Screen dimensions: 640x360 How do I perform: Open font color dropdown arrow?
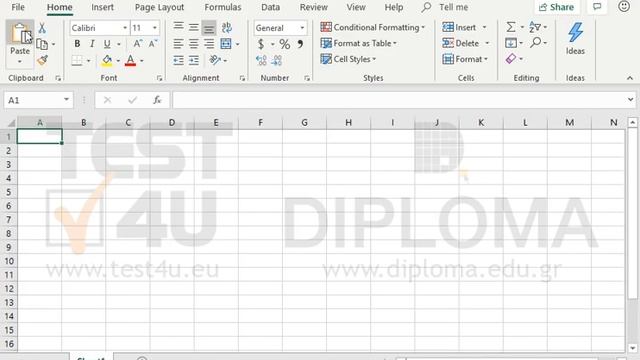tap(142, 61)
